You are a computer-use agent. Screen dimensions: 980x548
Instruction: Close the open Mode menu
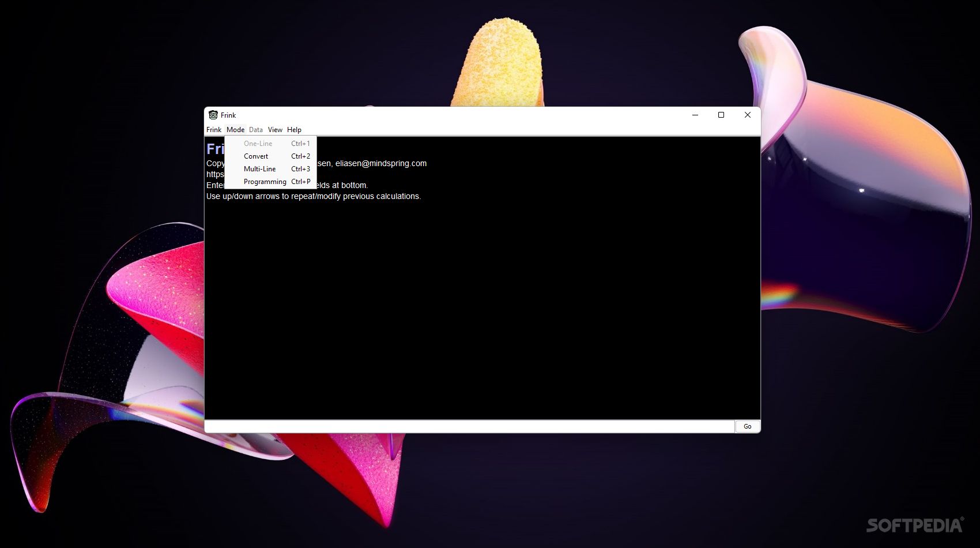tap(235, 130)
